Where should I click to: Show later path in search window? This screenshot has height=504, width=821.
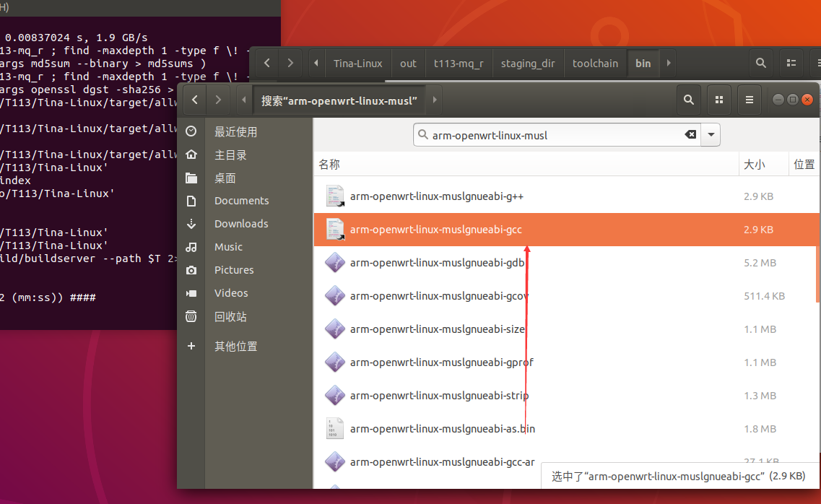pos(435,100)
